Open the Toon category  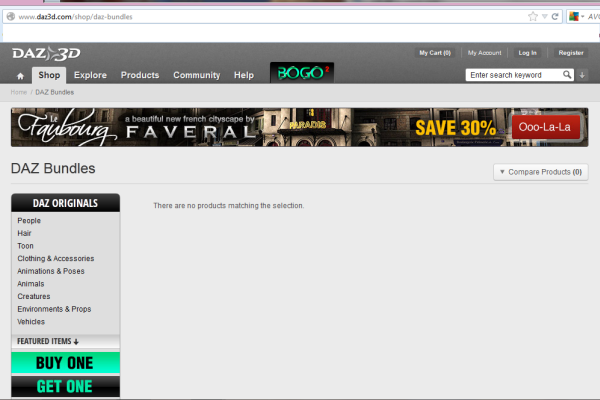(x=25, y=246)
